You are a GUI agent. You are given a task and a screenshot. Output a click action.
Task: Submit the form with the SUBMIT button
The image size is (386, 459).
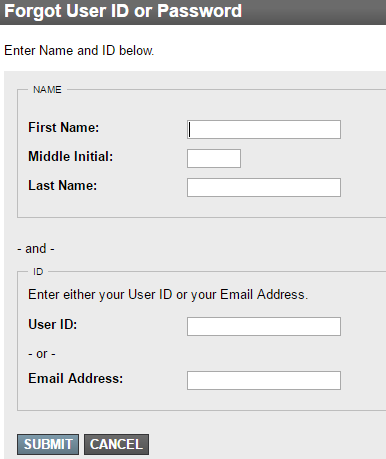[48, 444]
